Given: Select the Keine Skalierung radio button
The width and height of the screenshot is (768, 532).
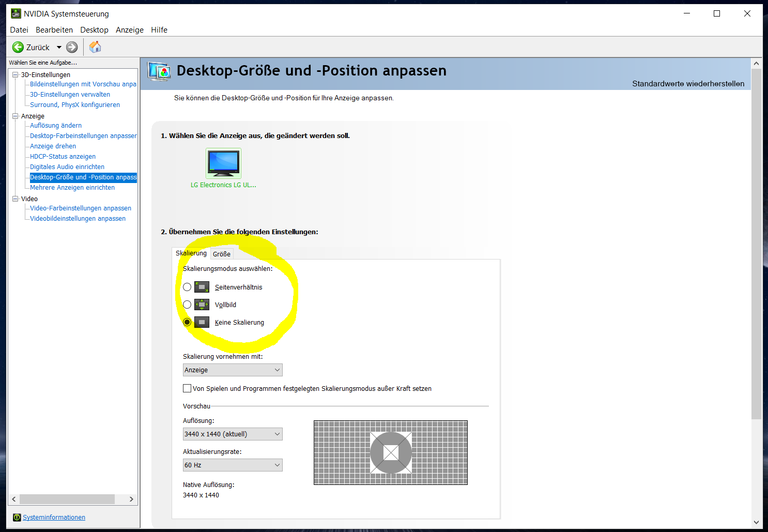Looking at the screenshot, I should [x=187, y=322].
